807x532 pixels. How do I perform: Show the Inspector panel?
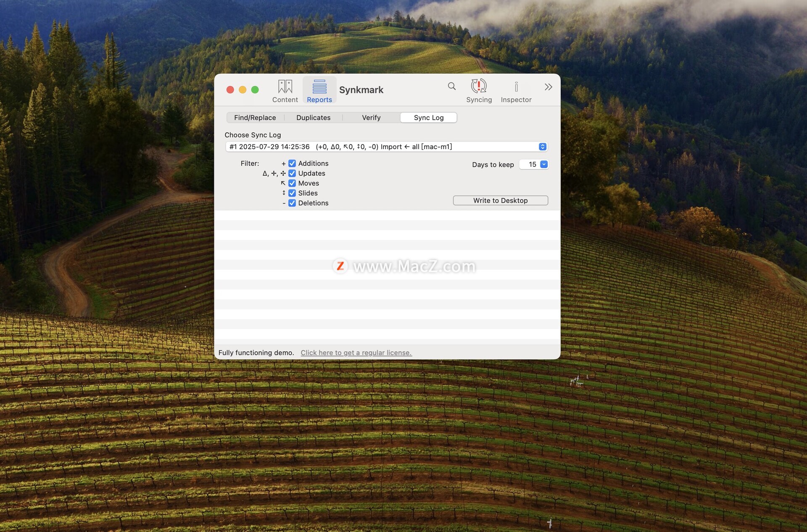516,91
